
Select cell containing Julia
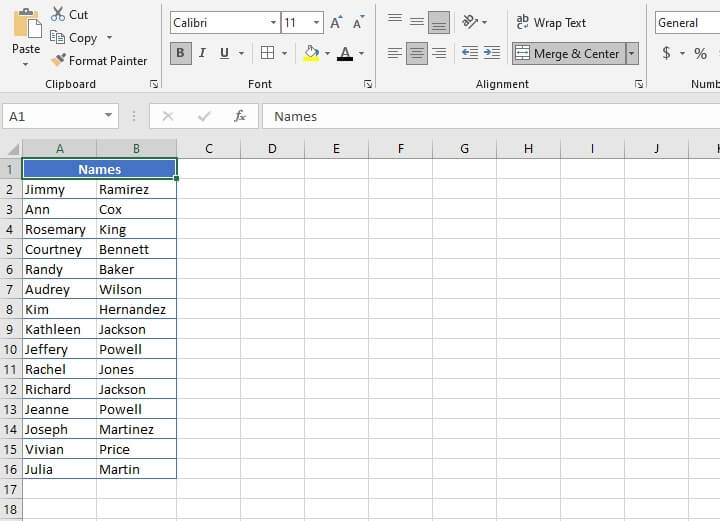(x=59, y=469)
